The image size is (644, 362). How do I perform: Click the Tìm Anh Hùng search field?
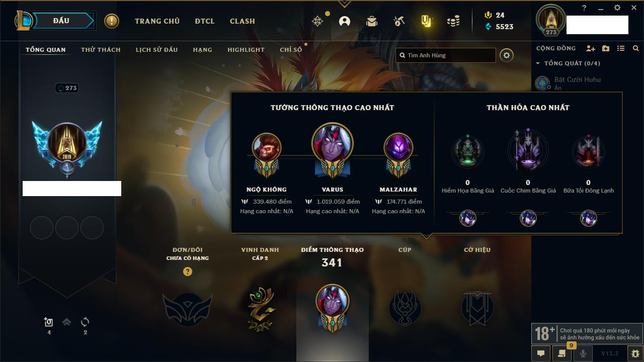446,55
